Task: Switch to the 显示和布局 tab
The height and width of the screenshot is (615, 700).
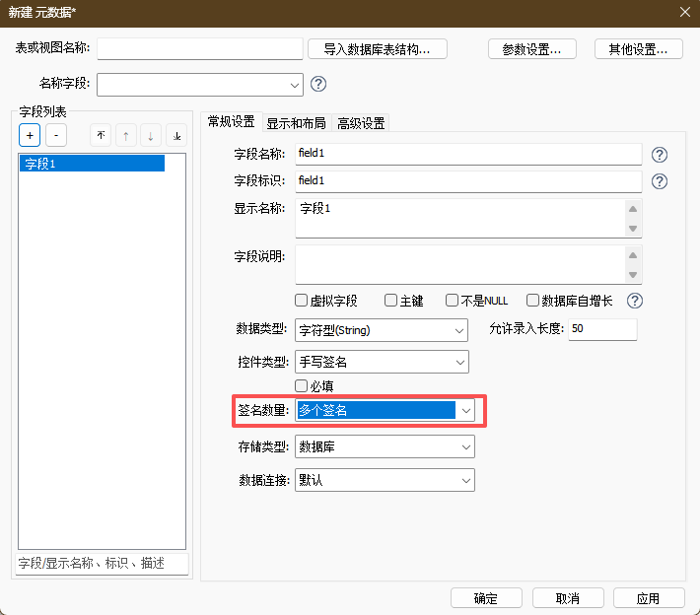Action: [x=296, y=123]
